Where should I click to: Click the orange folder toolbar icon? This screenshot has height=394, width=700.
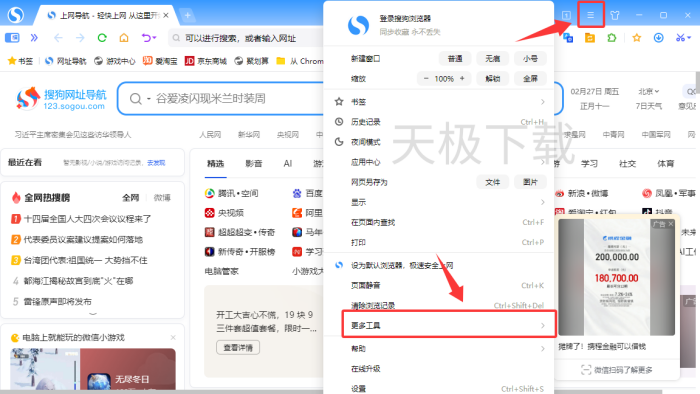coord(590,38)
